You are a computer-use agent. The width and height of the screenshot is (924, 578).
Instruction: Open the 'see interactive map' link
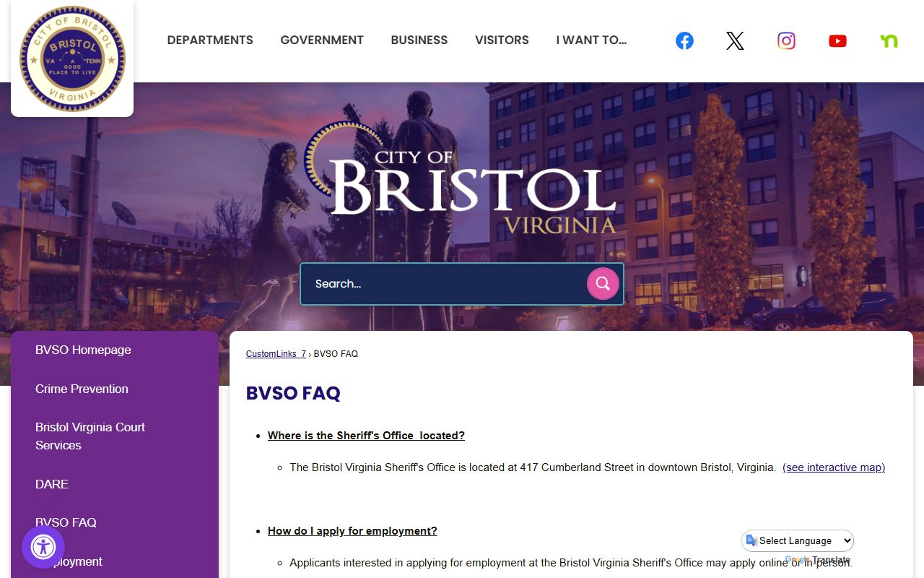(x=834, y=467)
